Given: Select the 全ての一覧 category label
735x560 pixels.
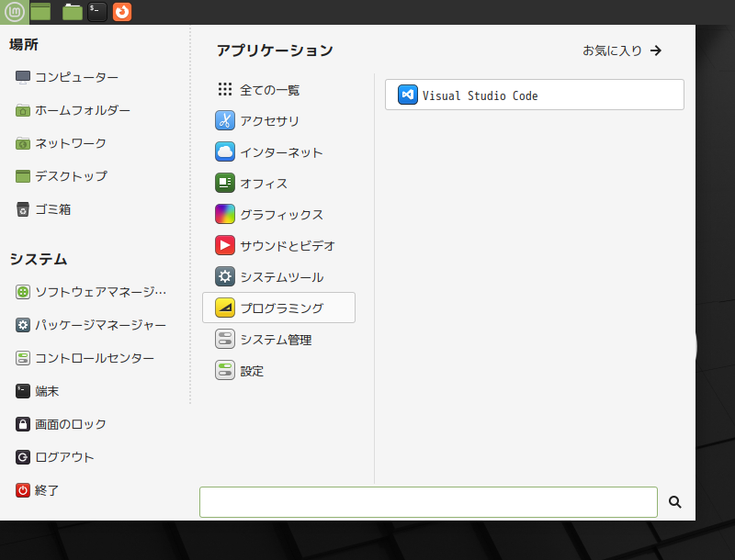Looking at the screenshot, I should pyautogui.click(x=269, y=90).
